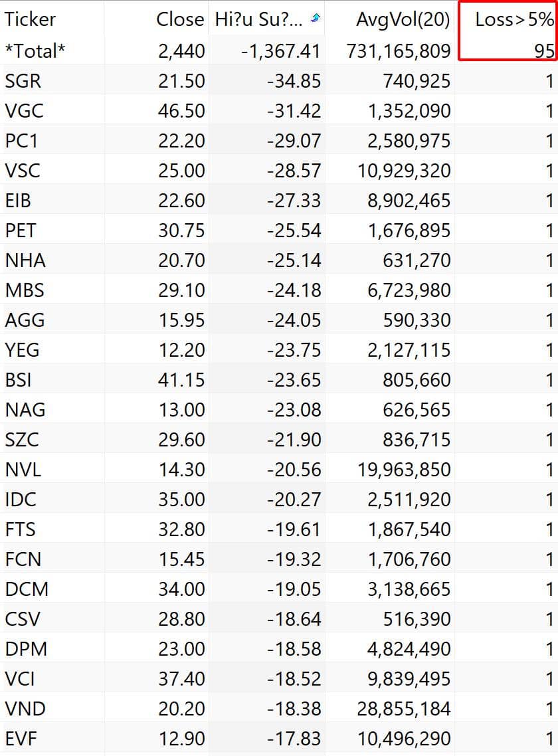The height and width of the screenshot is (756, 558).
Task: Select the MBS ticker
Action: pos(25,290)
